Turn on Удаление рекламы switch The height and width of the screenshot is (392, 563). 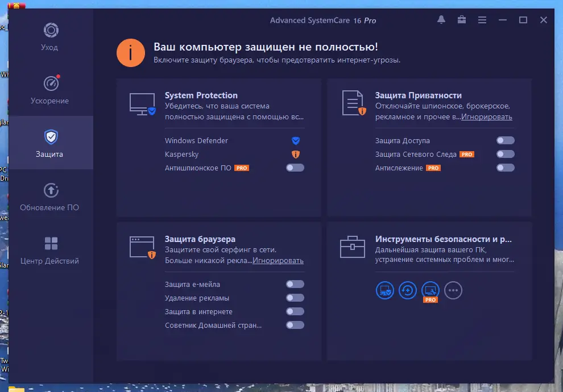(295, 298)
